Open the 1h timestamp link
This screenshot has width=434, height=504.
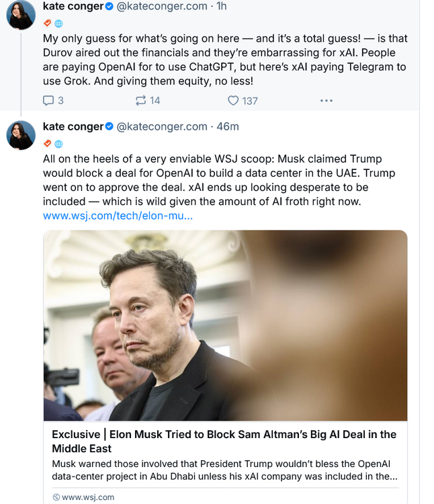pyautogui.click(x=221, y=5)
